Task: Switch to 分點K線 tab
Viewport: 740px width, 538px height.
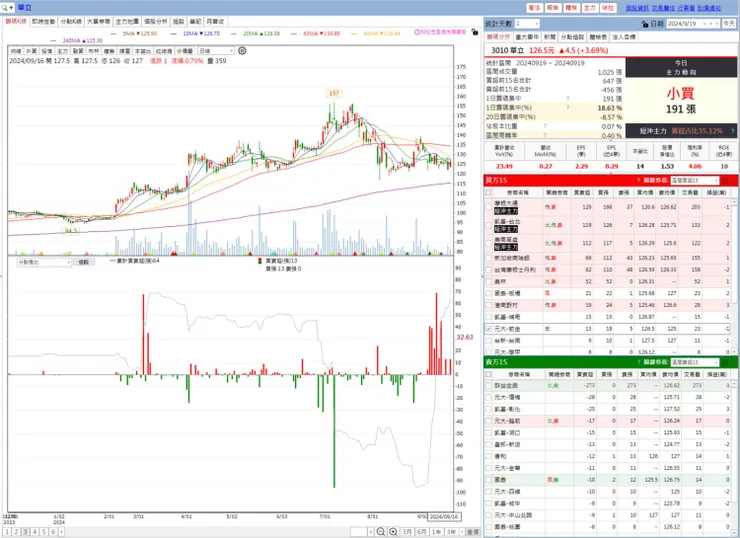Action: tap(71, 22)
